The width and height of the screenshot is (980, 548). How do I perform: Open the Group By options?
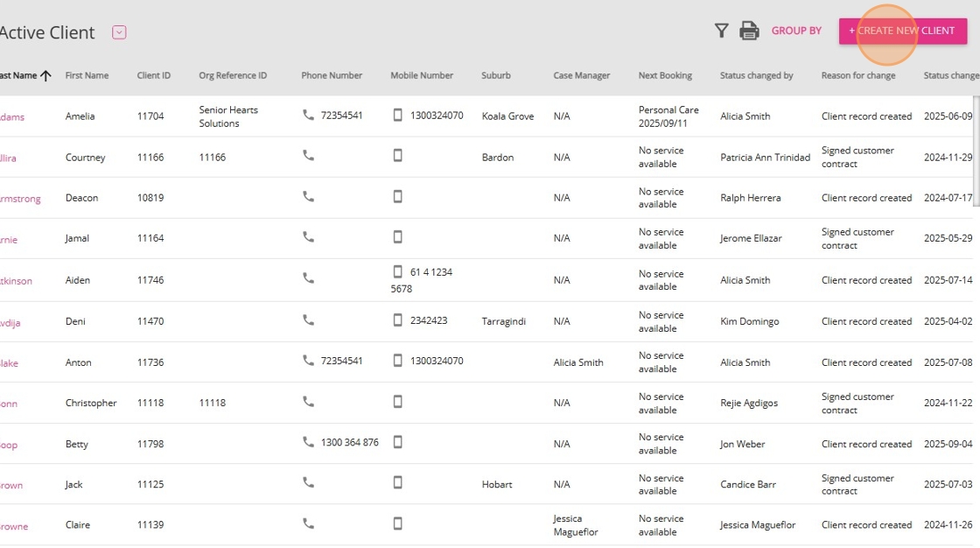796,32
